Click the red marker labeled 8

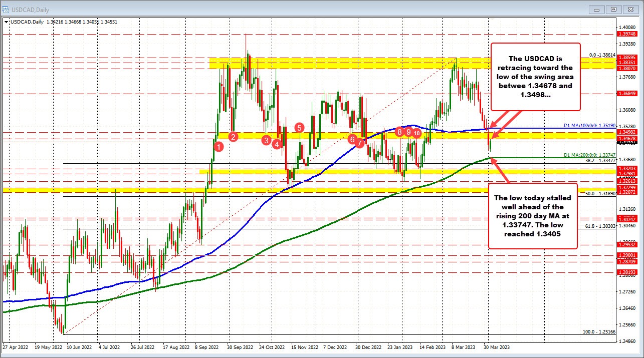point(399,132)
